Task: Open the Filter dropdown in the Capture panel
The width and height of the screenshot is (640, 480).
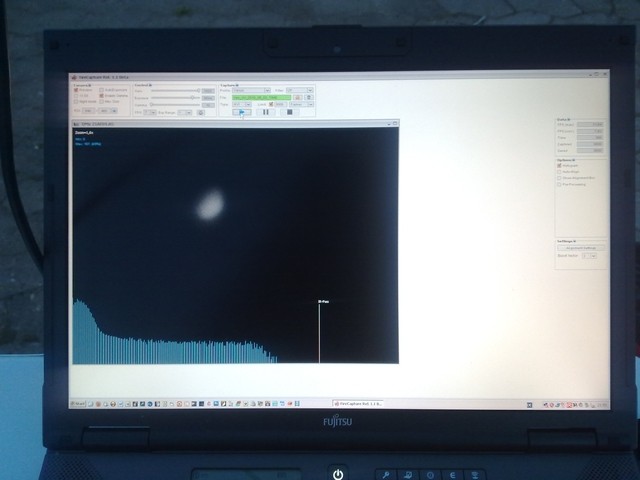Action: pos(300,90)
